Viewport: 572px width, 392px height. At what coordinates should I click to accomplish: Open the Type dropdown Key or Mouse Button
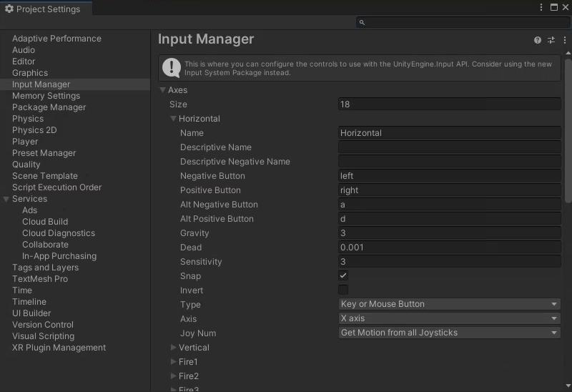coord(450,304)
